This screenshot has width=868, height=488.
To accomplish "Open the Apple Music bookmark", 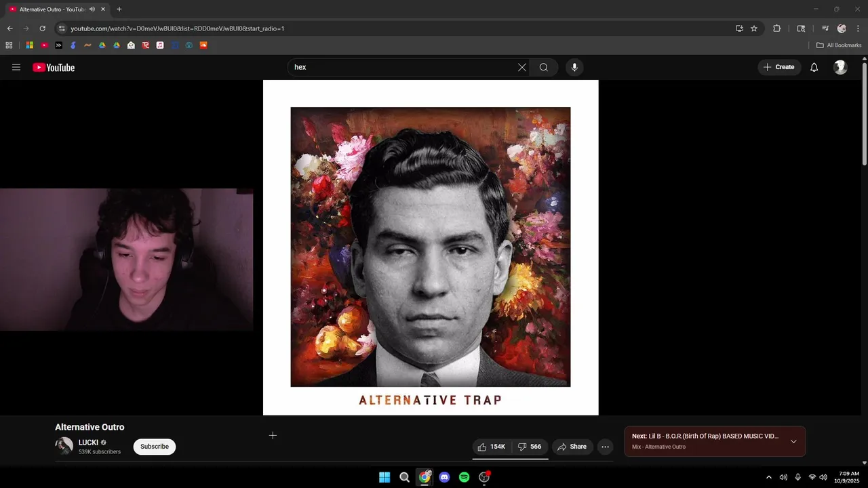I will [x=160, y=45].
